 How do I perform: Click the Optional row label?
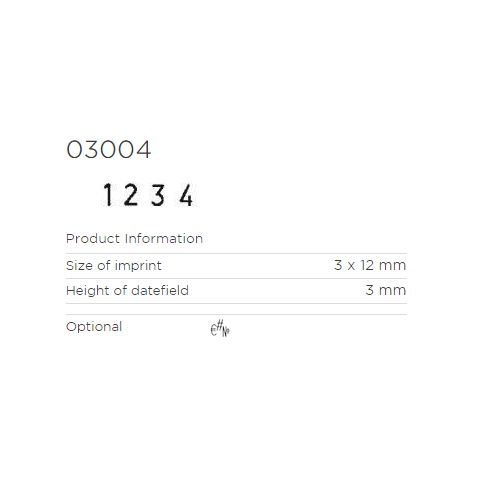[x=94, y=327]
